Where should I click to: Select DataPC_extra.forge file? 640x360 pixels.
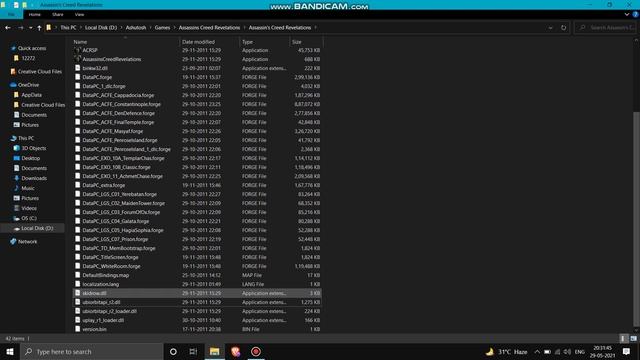click(x=104, y=185)
